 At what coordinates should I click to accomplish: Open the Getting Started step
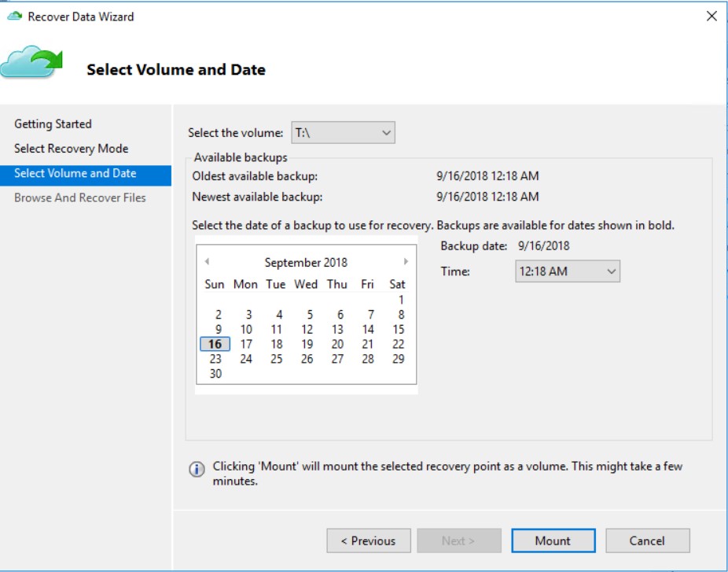tap(53, 124)
